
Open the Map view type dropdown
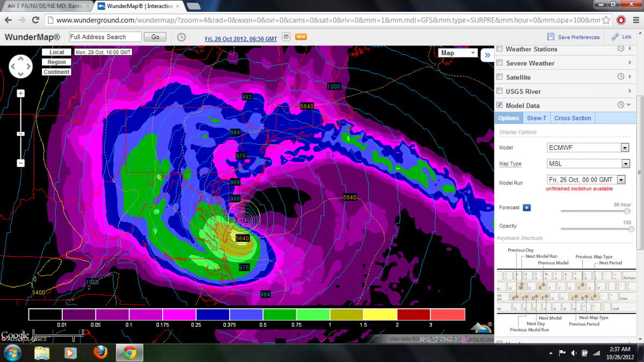[458, 53]
